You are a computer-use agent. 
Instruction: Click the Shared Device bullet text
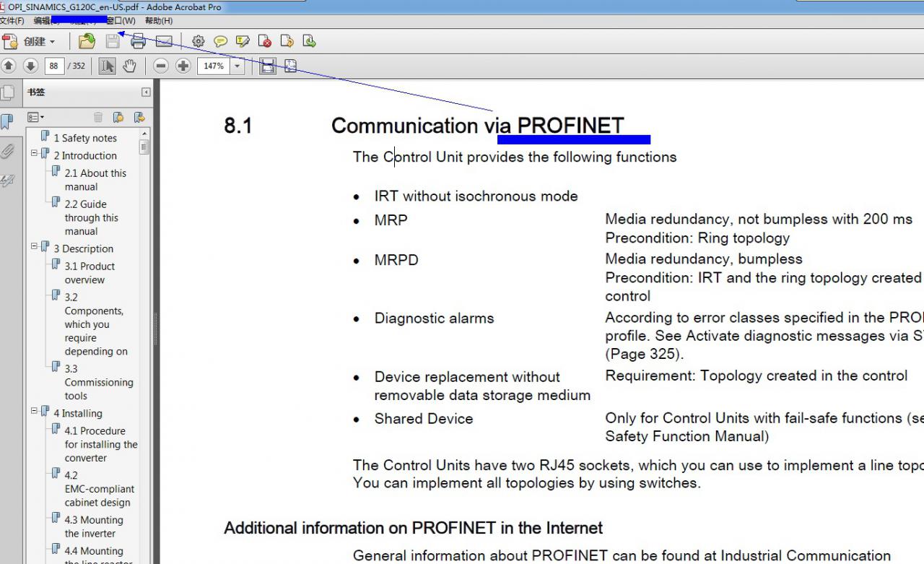coord(424,419)
